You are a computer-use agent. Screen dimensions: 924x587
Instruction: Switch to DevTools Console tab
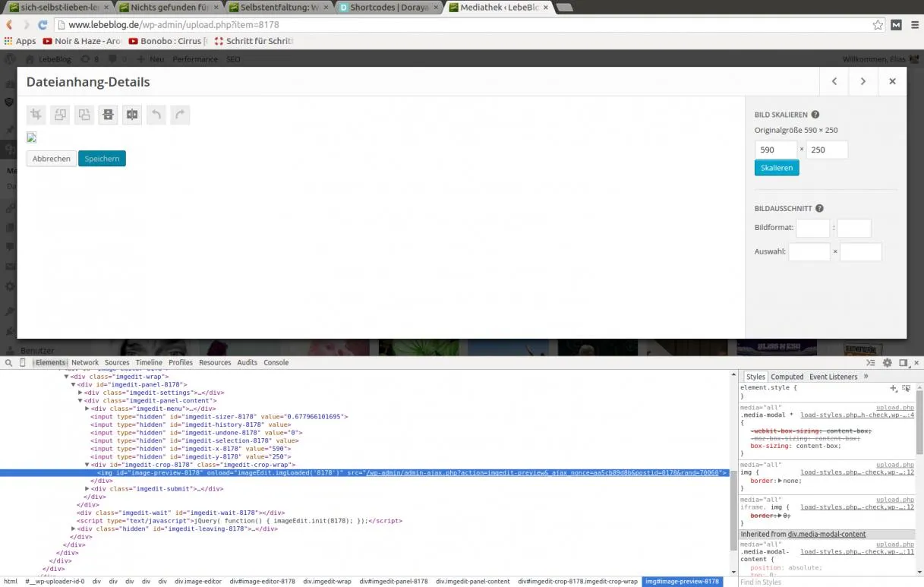(x=276, y=363)
